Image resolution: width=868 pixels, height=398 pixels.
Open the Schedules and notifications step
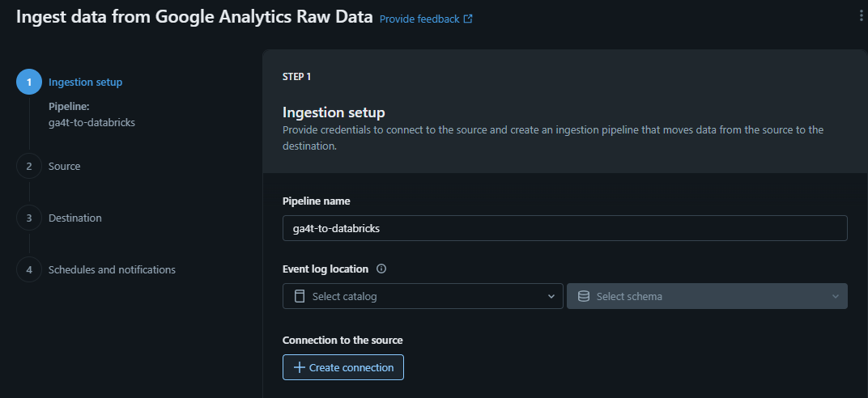pos(112,269)
